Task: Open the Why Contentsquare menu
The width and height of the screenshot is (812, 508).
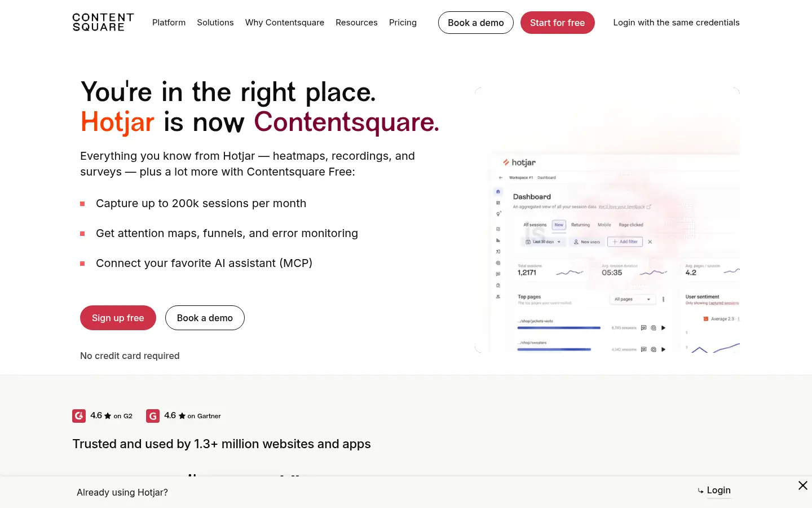Action: 284,23
